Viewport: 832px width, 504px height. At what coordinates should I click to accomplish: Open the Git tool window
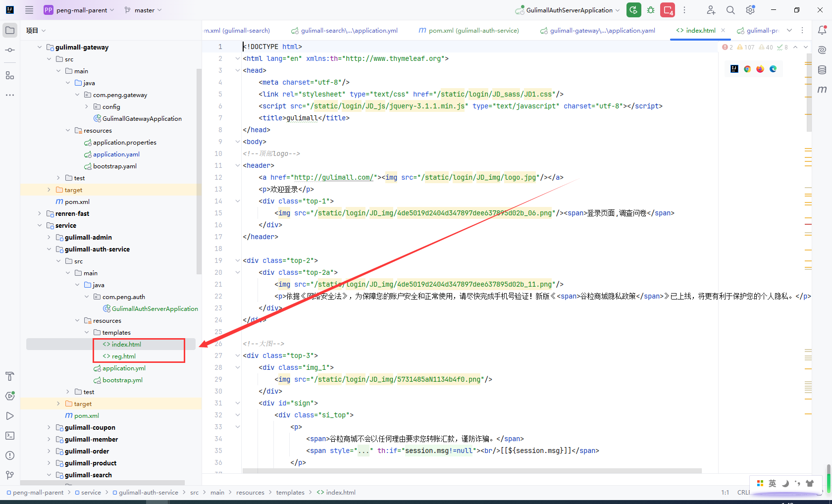(10, 475)
